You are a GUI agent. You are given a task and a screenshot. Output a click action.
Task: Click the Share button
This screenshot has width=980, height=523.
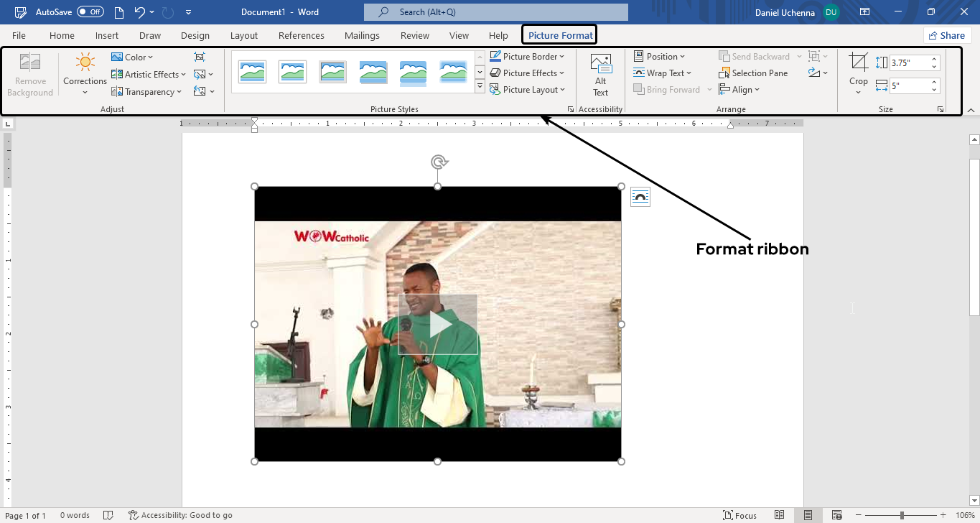(x=946, y=34)
